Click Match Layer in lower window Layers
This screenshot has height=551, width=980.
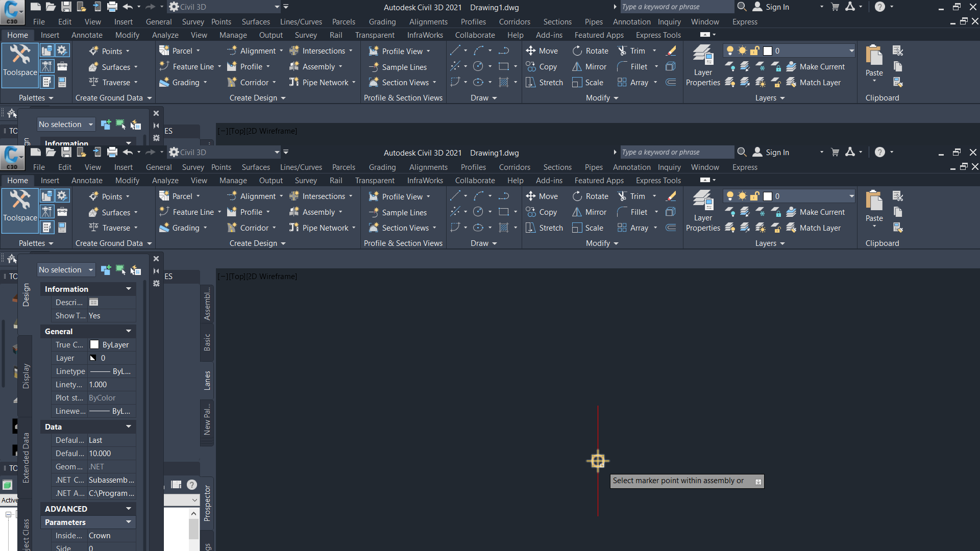coord(814,228)
